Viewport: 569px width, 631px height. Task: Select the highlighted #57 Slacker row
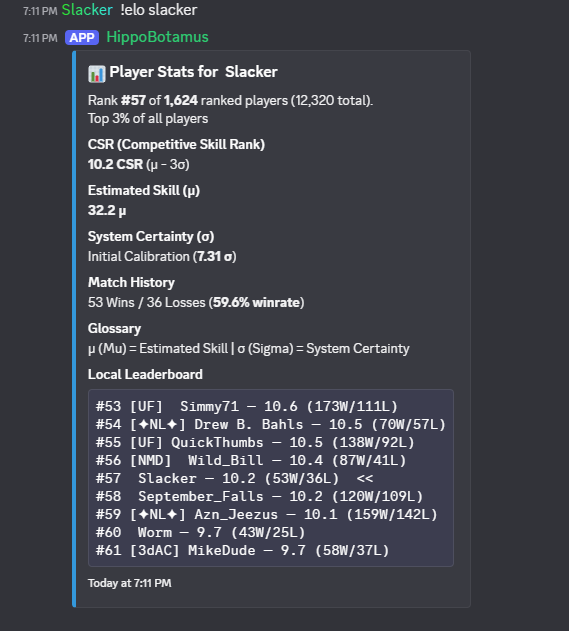[x=234, y=478]
